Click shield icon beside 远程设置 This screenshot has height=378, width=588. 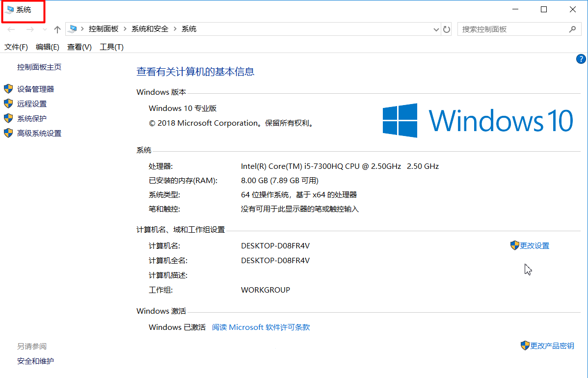(8, 104)
